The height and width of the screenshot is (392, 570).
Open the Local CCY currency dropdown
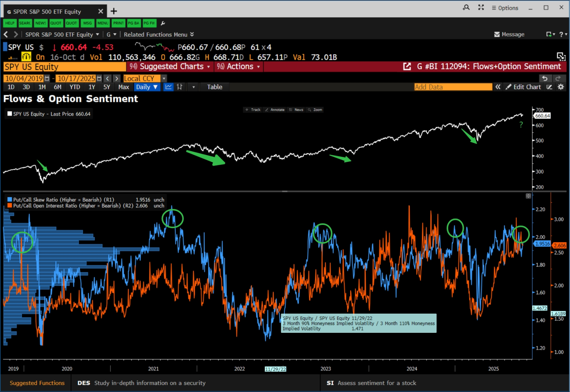point(163,78)
